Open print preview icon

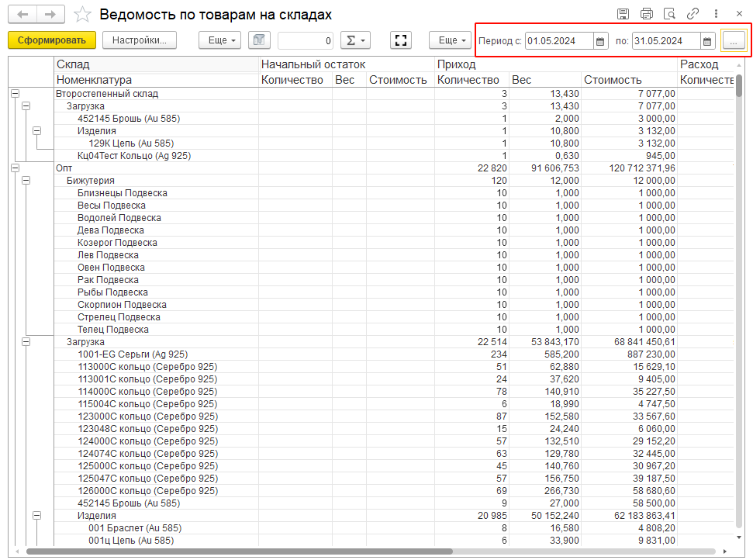(x=669, y=14)
